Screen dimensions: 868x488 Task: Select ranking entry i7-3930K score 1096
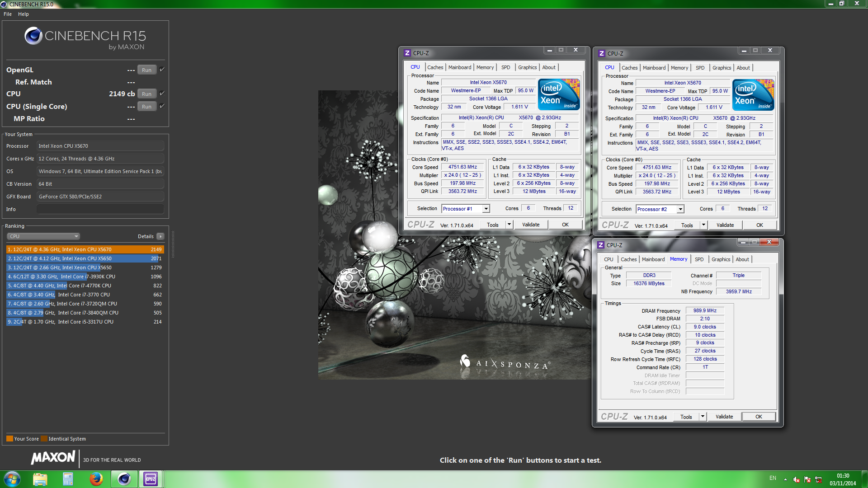click(x=85, y=277)
